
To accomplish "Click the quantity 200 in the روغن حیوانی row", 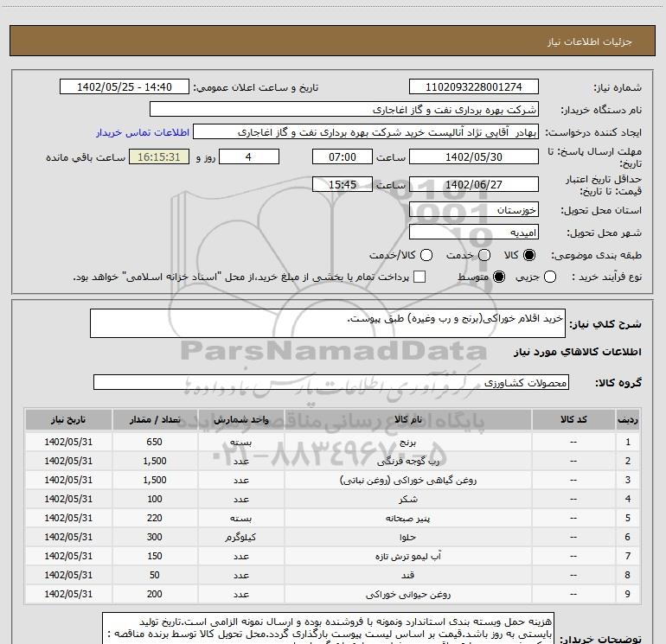I will tap(155, 595).
